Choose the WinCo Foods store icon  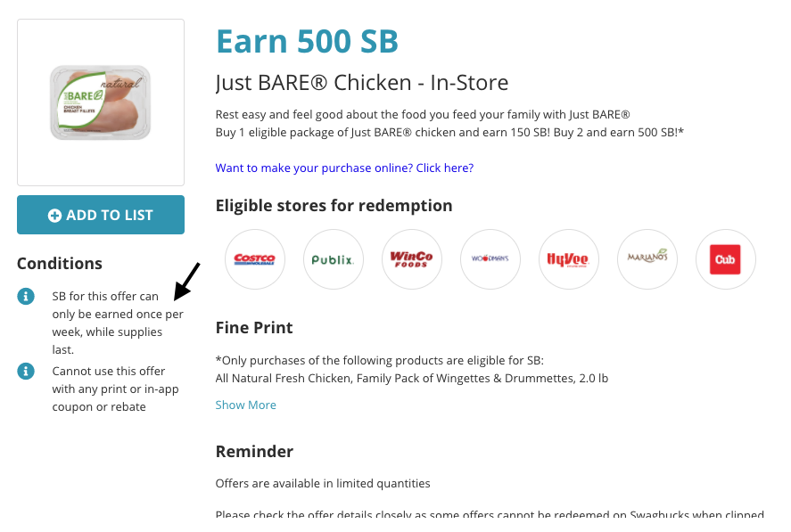click(412, 259)
